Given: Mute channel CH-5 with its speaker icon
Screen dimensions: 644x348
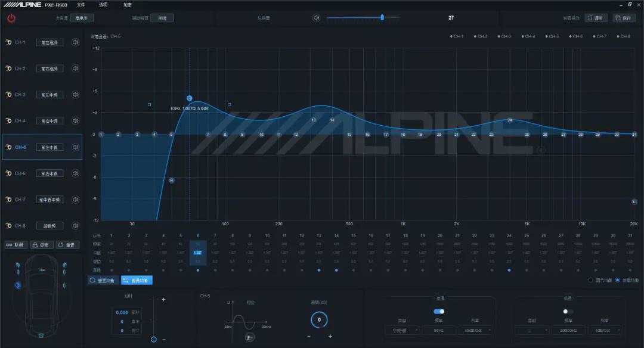Looking at the screenshot, I should point(76,147).
